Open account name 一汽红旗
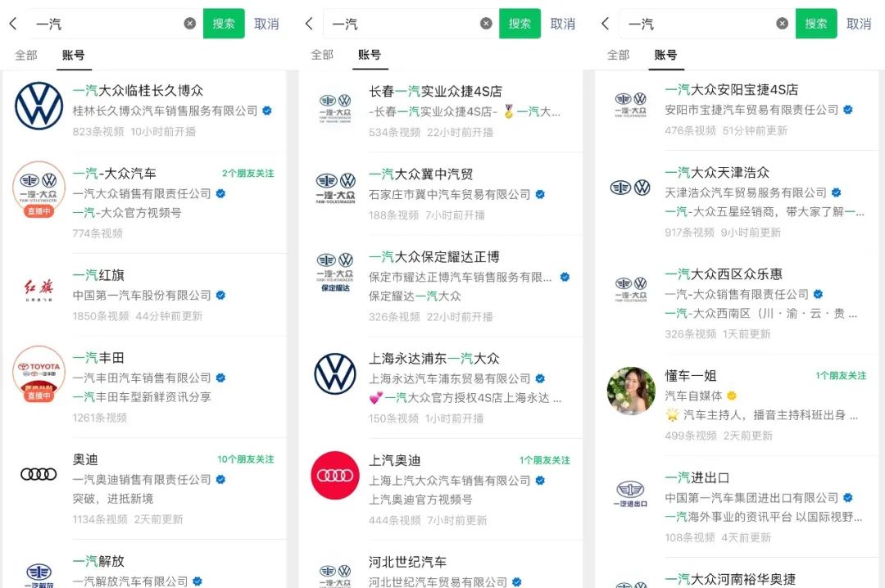The height and width of the screenshot is (588, 885). (99, 275)
